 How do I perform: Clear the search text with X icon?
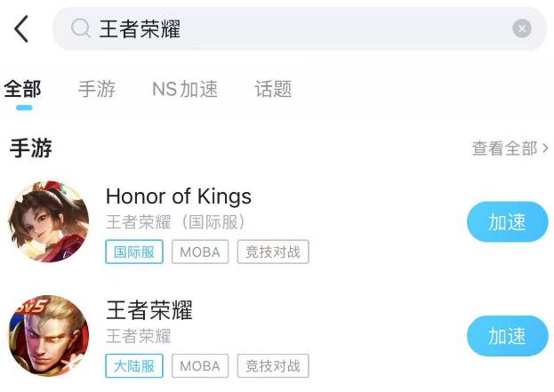click(x=522, y=29)
